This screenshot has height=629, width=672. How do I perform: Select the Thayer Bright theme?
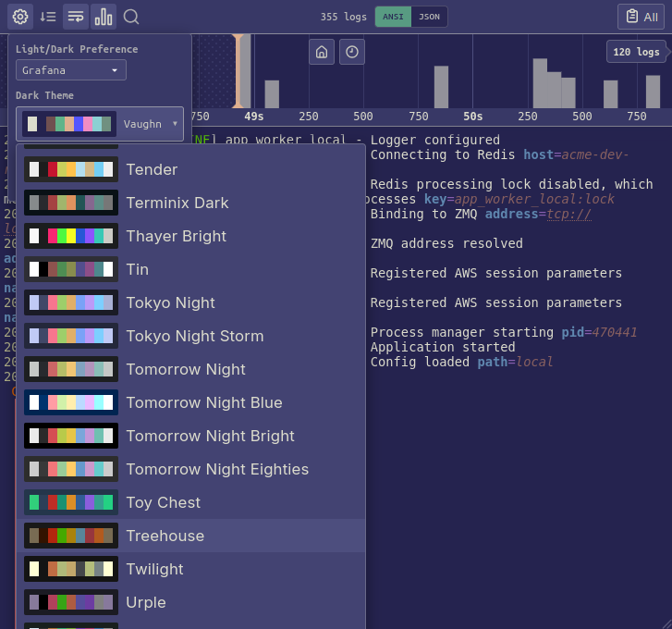coord(191,236)
